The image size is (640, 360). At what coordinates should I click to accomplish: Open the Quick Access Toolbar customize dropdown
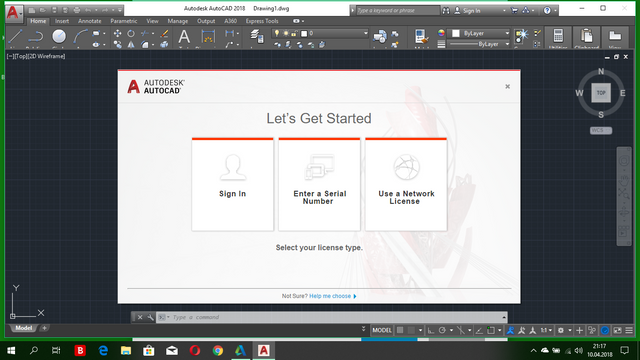120,10
